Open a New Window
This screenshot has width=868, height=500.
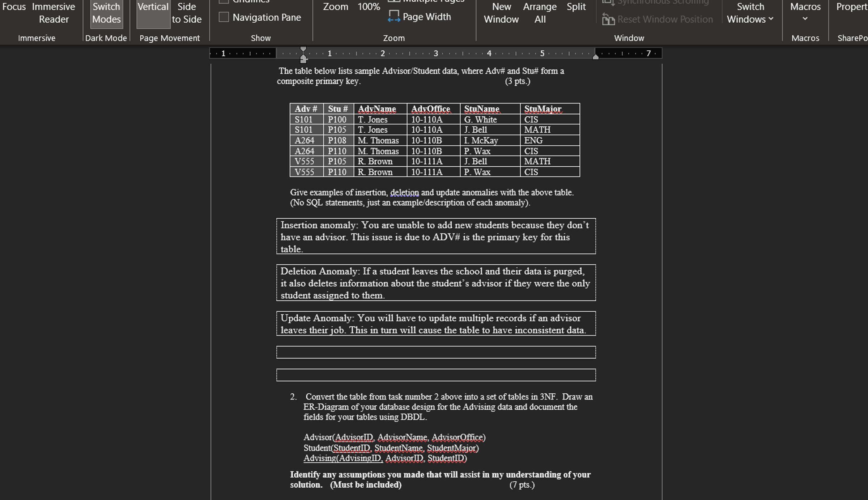[x=501, y=13]
